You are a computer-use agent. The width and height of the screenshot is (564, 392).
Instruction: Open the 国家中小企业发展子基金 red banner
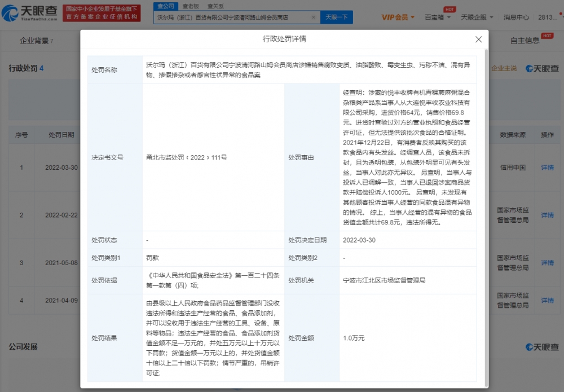pos(102,13)
